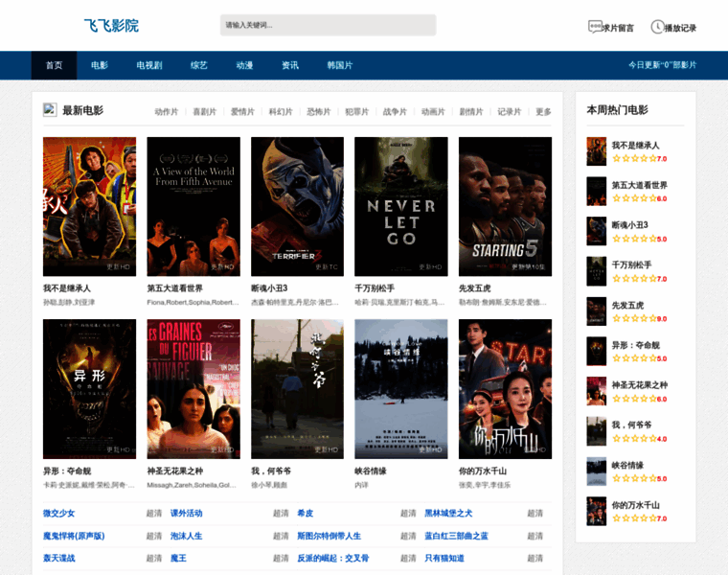Click sidebar thumbnail for 峡谷情缘
The height and width of the screenshot is (575, 728).
click(596, 471)
